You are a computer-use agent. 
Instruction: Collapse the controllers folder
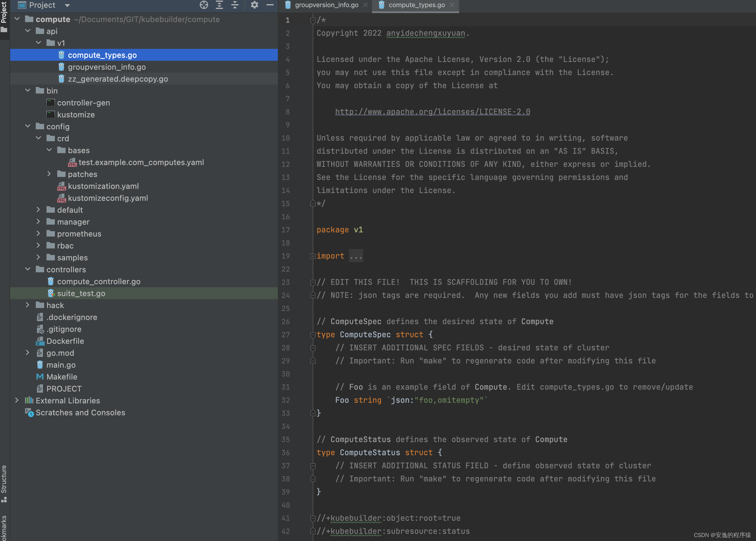pos(28,269)
